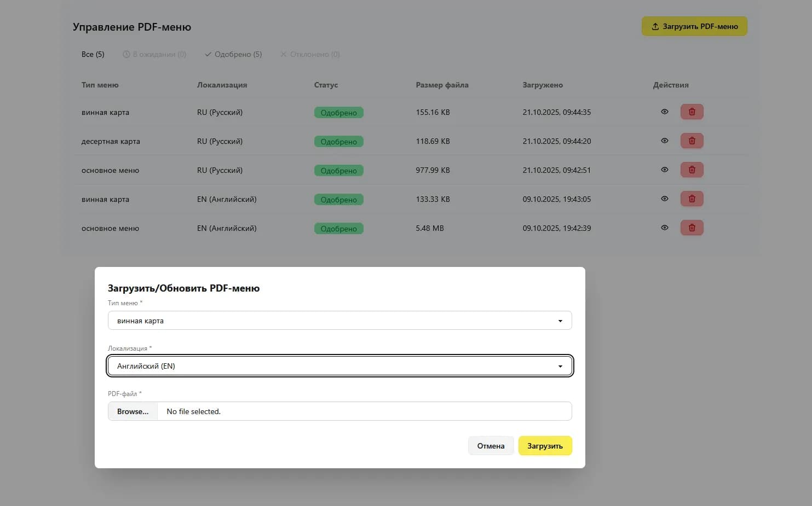Switch to the Все (5) tab
812x506 pixels.
93,54
